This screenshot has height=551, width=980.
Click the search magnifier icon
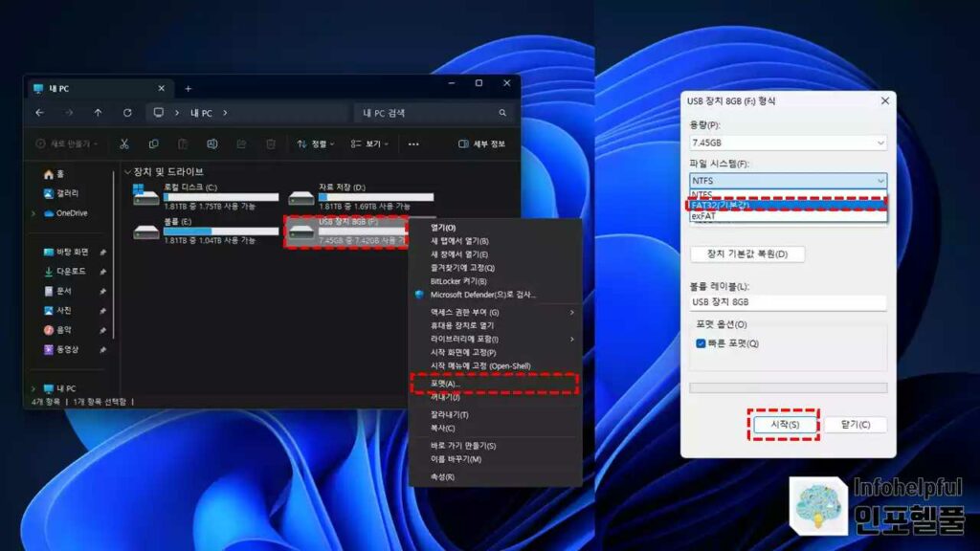tap(502, 113)
